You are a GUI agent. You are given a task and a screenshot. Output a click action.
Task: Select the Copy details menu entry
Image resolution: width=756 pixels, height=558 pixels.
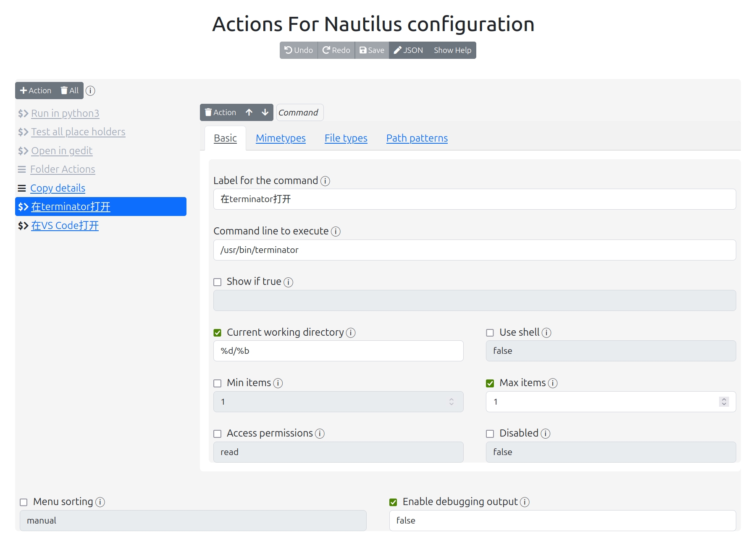point(58,188)
